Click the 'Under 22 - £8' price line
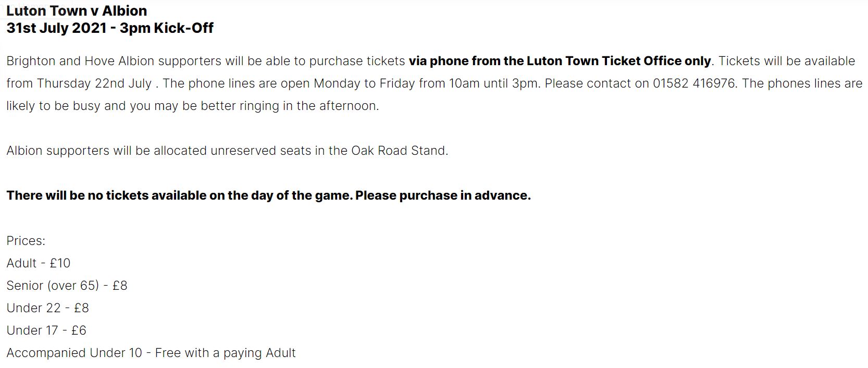The height and width of the screenshot is (368, 868). [48, 308]
